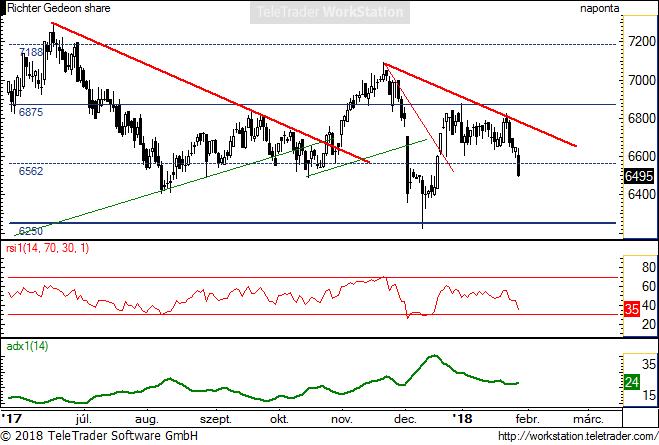Click the 'febr.' month label on the time axis

pos(527,419)
